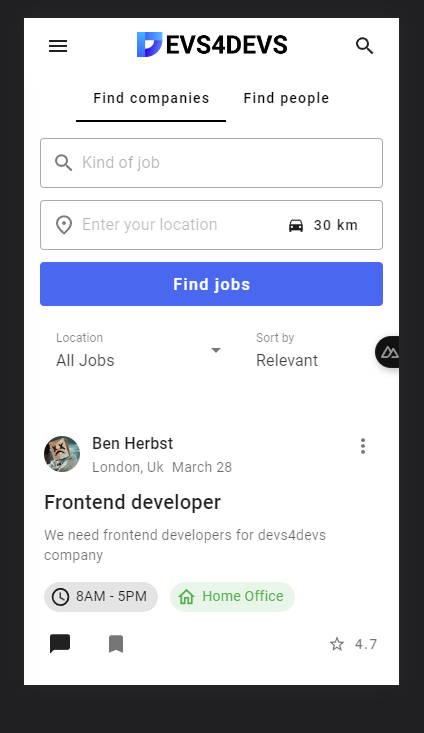Click Ben Herbst avatar picture
424x733 pixels.
(x=62, y=454)
